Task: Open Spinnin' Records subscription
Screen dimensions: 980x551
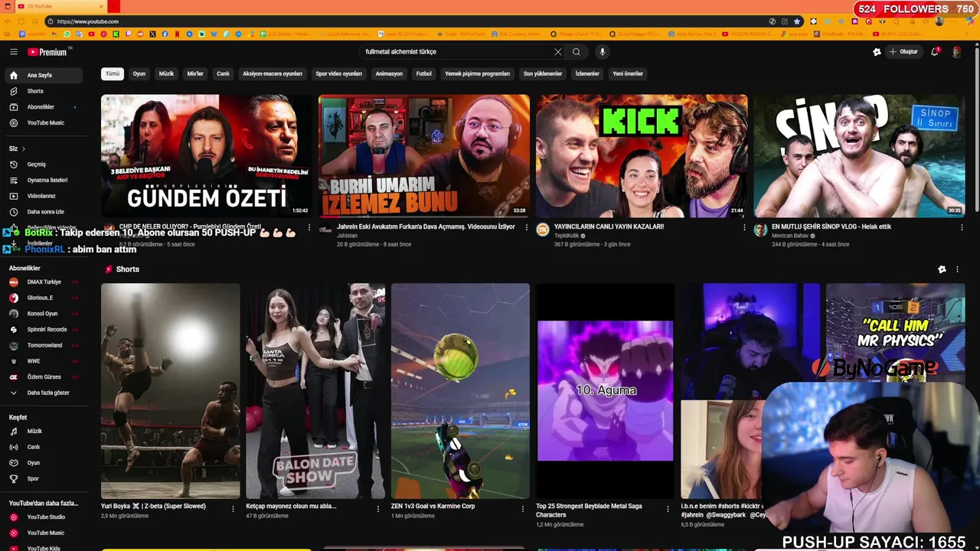Action: [44, 329]
